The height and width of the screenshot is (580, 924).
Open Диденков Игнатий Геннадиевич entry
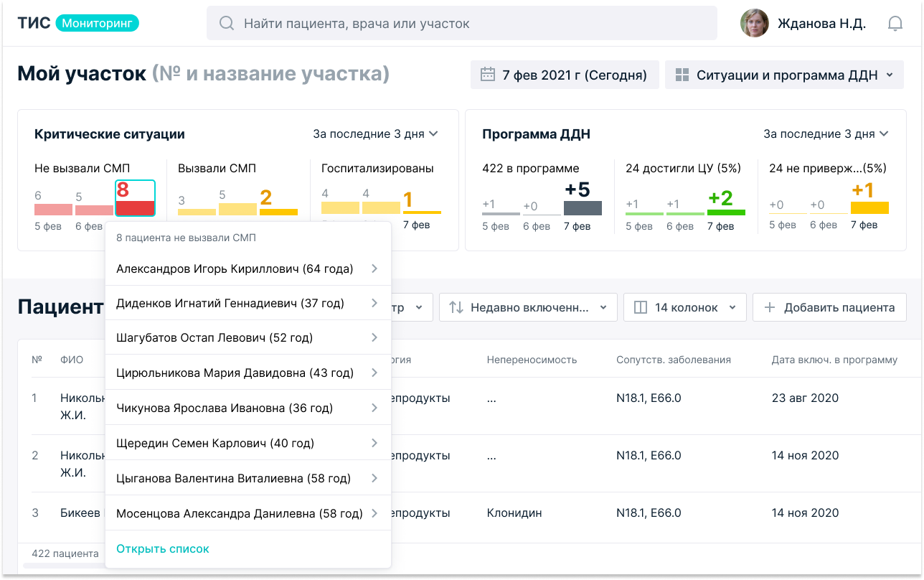248,304
